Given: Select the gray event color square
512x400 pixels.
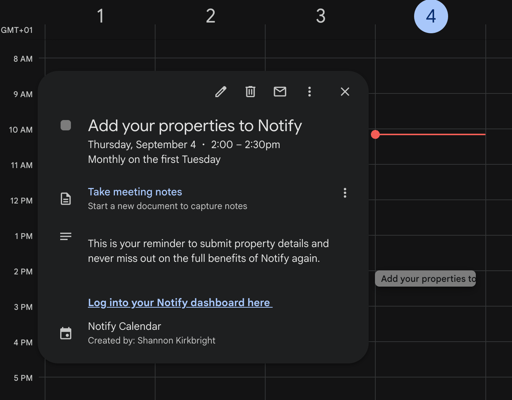Looking at the screenshot, I should pyautogui.click(x=66, y=126).
